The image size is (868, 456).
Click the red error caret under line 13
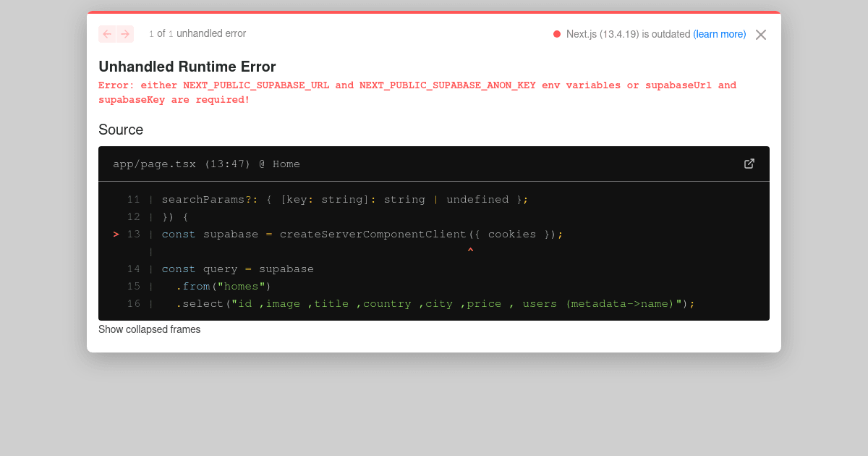tap(470, 249)
